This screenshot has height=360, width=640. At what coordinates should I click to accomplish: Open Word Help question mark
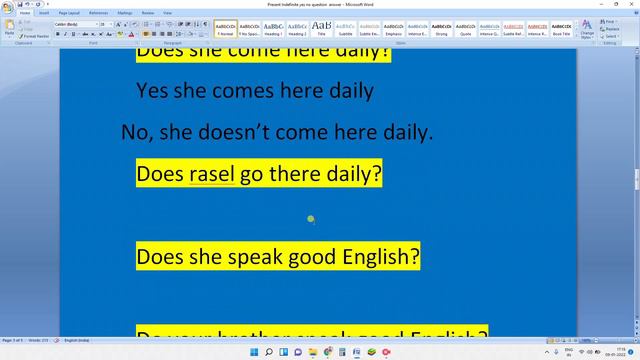636,13
